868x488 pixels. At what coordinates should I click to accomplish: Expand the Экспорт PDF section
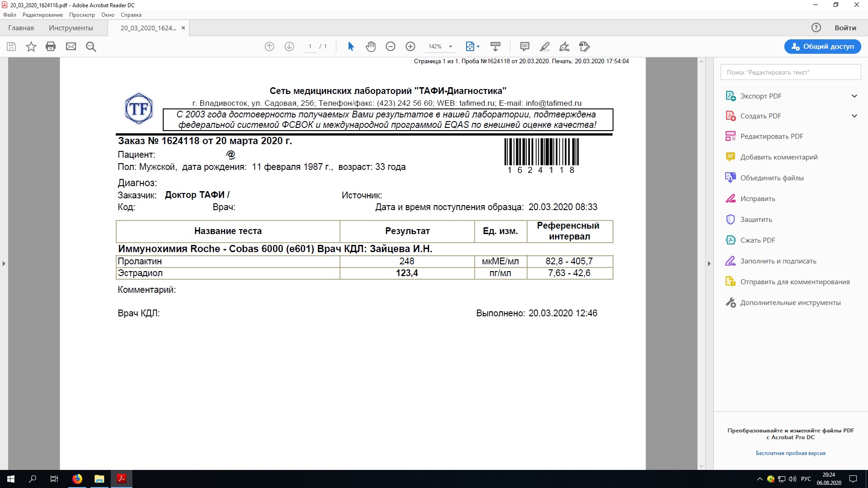pos(854,96)
